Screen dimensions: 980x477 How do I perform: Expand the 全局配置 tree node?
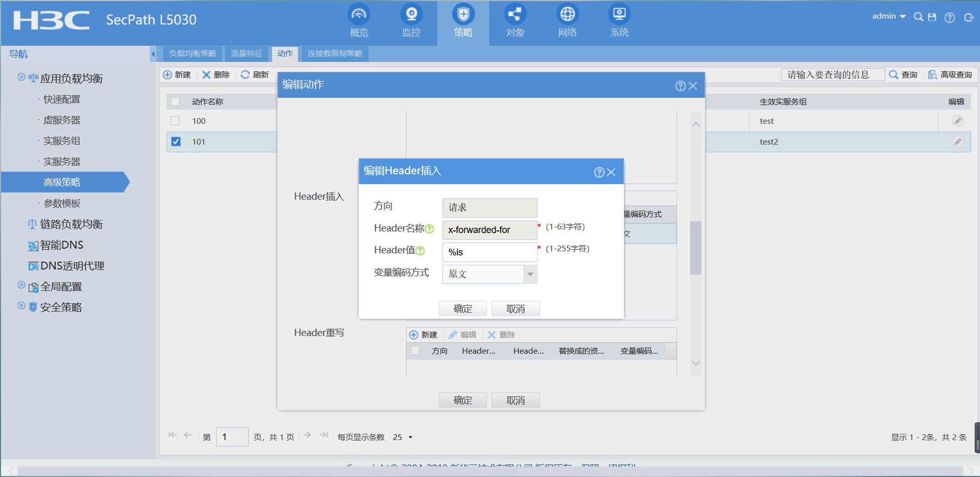click(x=21, y=285)
